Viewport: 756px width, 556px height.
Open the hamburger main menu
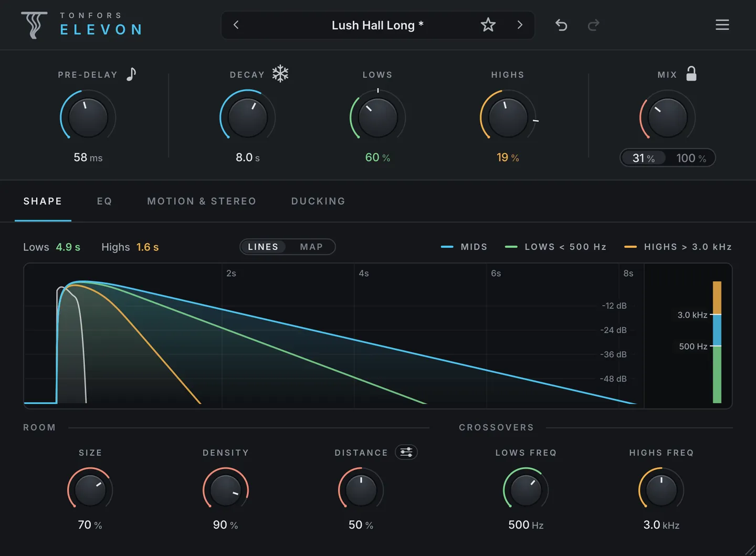tap(722, 25)
